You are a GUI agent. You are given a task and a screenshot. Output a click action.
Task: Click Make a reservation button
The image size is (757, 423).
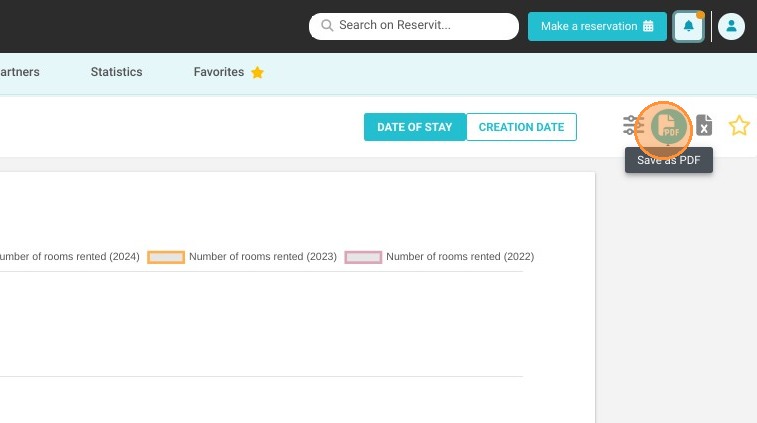597,26
